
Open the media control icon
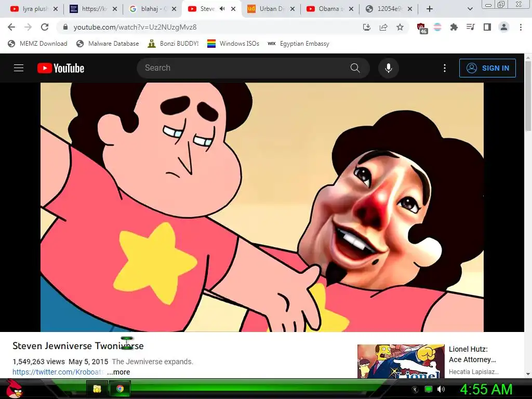(471, 27)
